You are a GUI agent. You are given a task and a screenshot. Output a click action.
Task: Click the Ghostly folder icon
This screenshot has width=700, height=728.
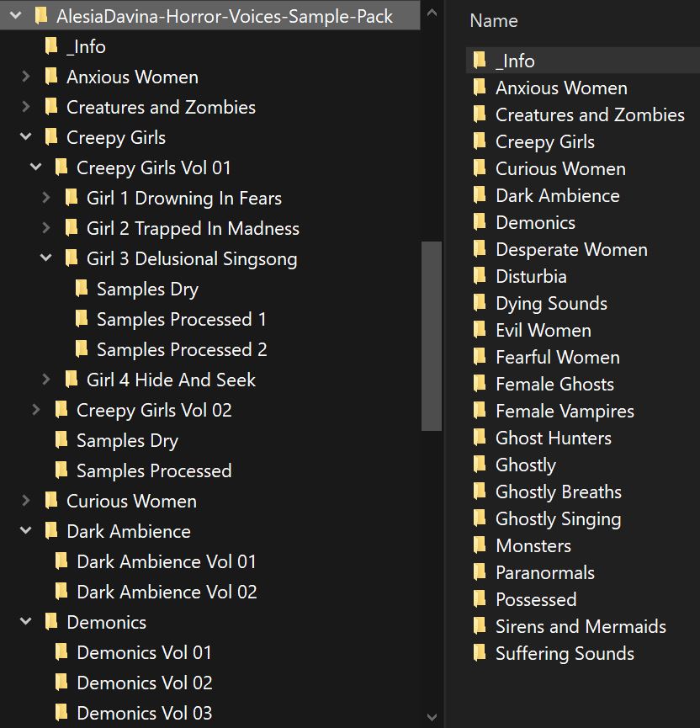[x=480, y=464]
